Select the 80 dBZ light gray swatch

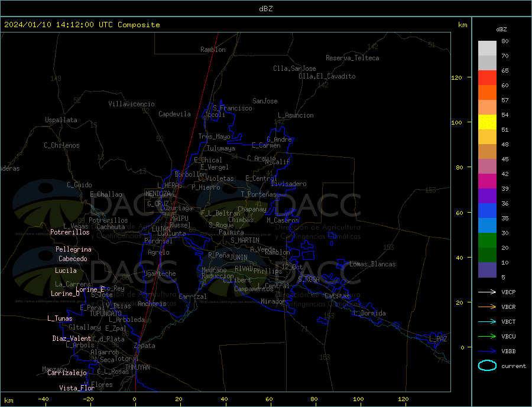point(487,48)
